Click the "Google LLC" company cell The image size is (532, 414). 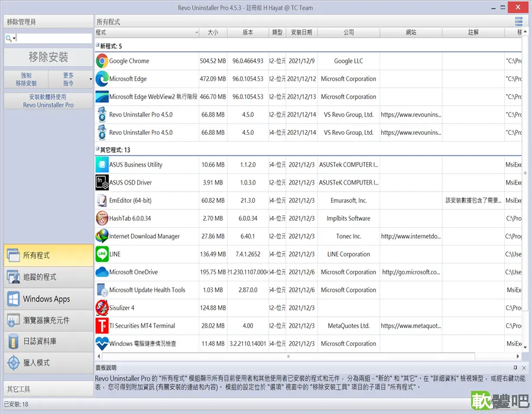click(348, 61)
